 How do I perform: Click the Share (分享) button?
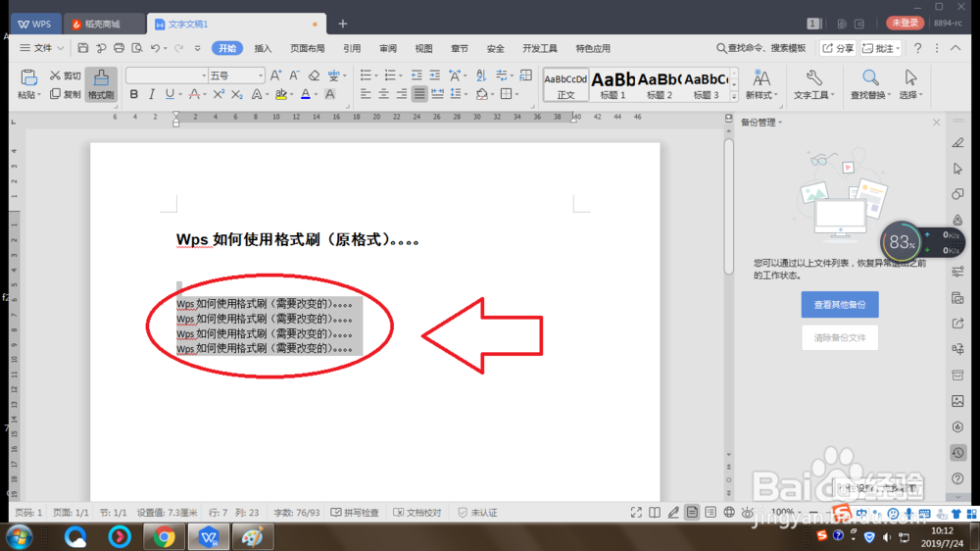(x=838, y=48)
